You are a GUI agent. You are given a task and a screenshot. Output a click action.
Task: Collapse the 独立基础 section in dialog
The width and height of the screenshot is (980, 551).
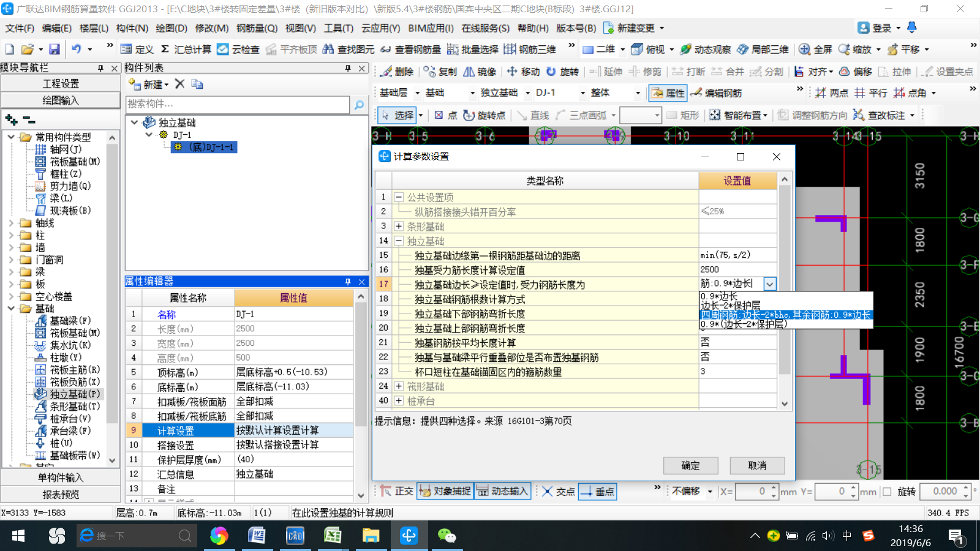coord(399,241)
